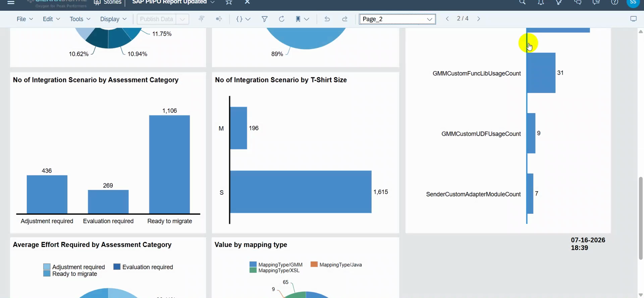Screen dimensions: 644x298
Task: Open the Tools menu
Action: click(80, 19)
